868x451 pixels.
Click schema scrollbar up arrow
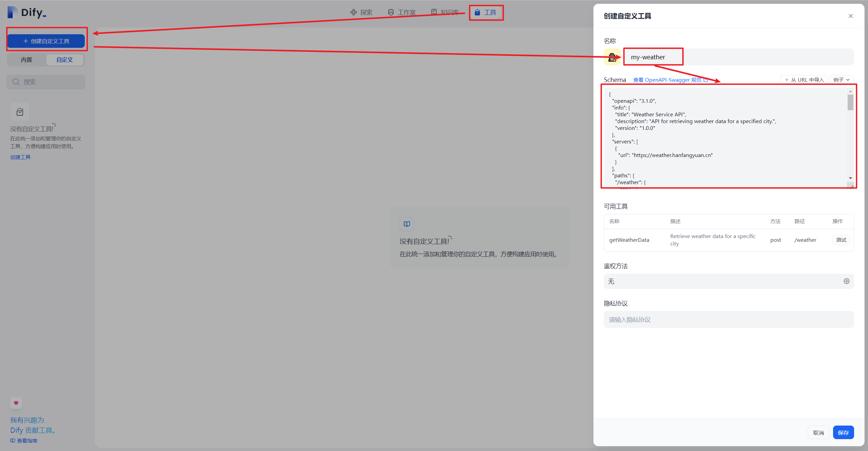point(850,92)
